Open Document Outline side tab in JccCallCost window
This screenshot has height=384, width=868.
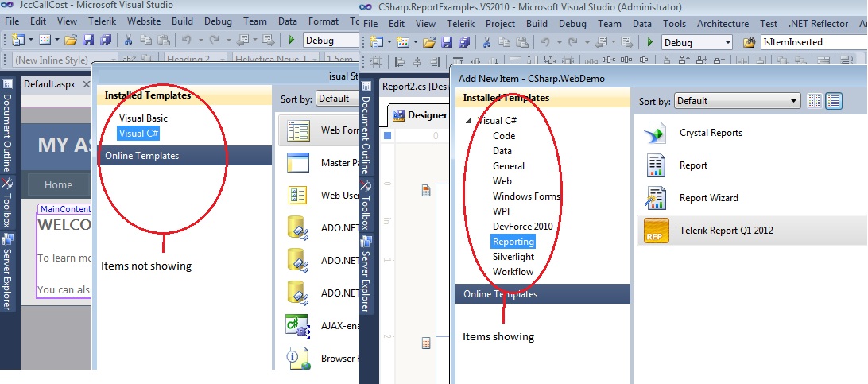(x=8, y=125)
